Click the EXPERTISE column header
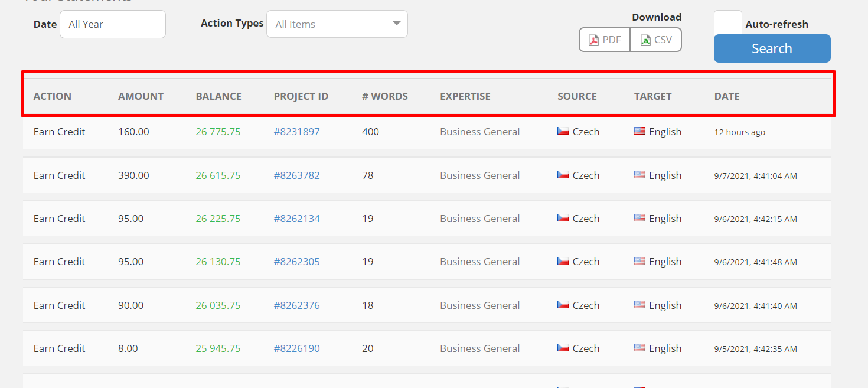Image resolution: width=868 pixels, height=388 pixels. [x=465, y=96]
